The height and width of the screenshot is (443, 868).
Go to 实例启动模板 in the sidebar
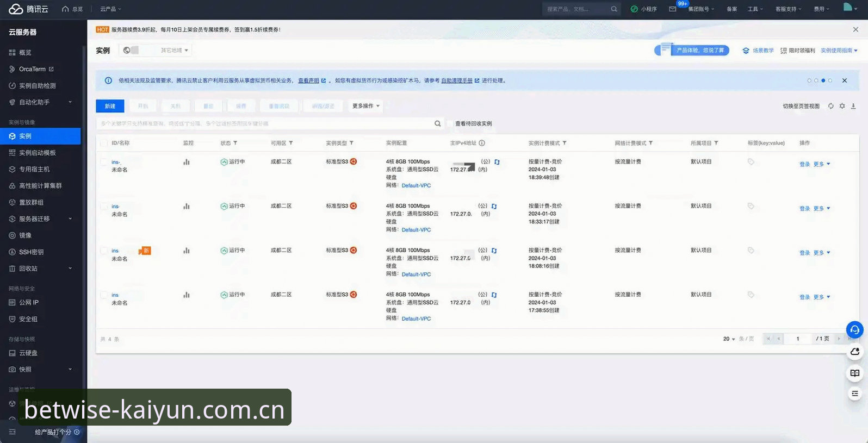tap(37, 153)
